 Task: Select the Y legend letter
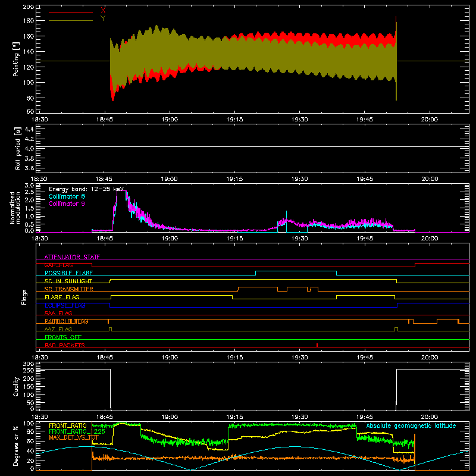point(103,18)
